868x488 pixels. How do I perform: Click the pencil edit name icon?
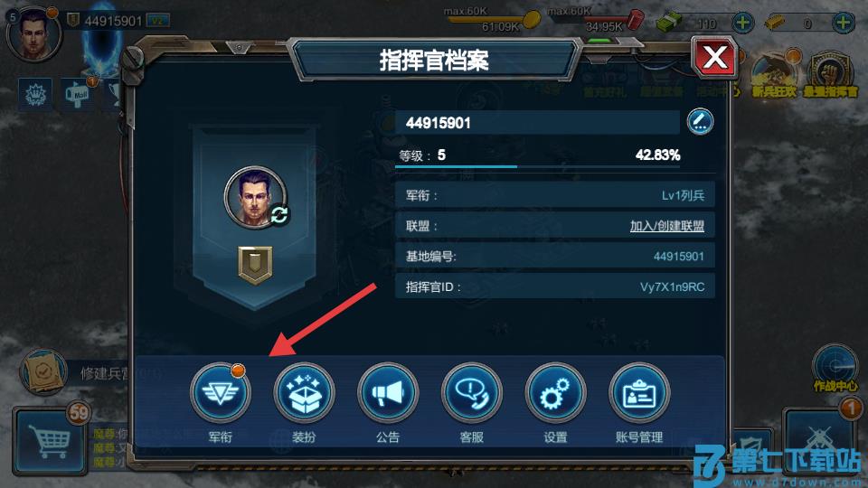pyautogui.click(x=700, y=122)
